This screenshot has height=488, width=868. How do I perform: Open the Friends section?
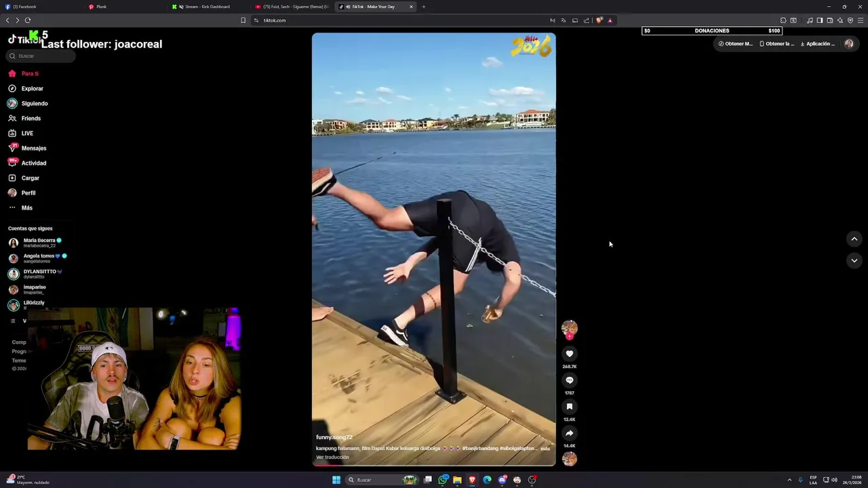[x=25, y=118]
